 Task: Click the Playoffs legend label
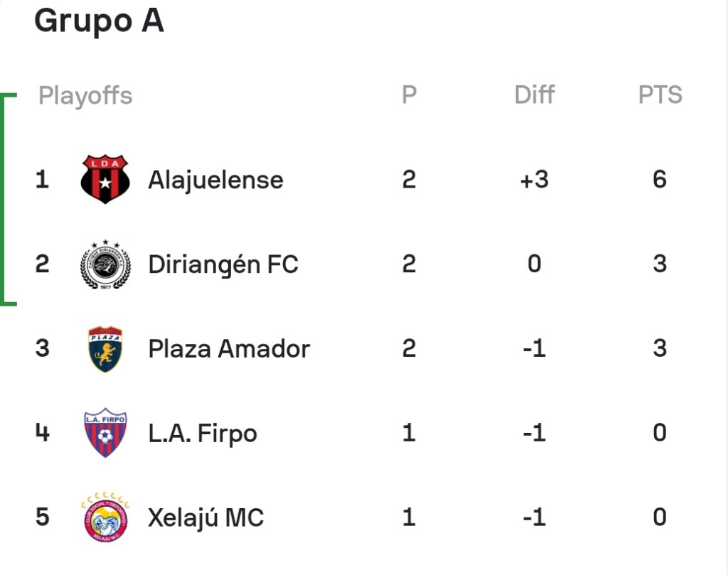tap(85, 96)
